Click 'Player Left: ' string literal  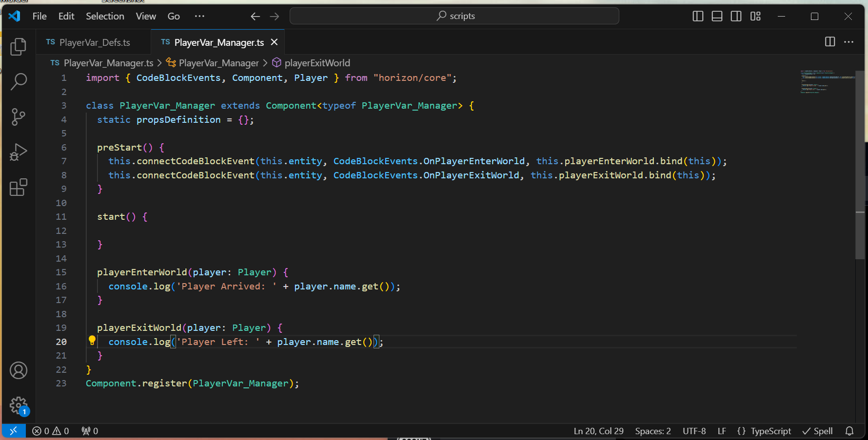[x=218, y=342]
